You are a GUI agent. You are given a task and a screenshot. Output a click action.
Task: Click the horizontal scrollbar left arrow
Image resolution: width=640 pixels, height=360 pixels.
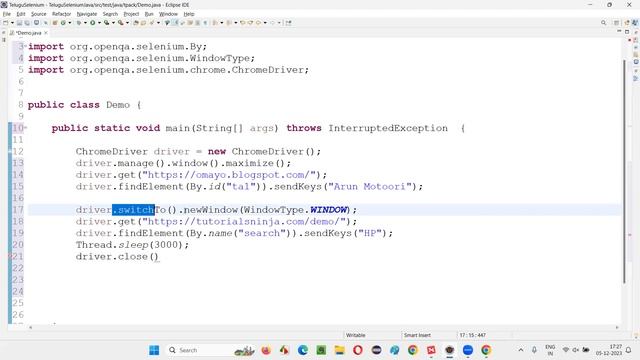pos(30,327)
